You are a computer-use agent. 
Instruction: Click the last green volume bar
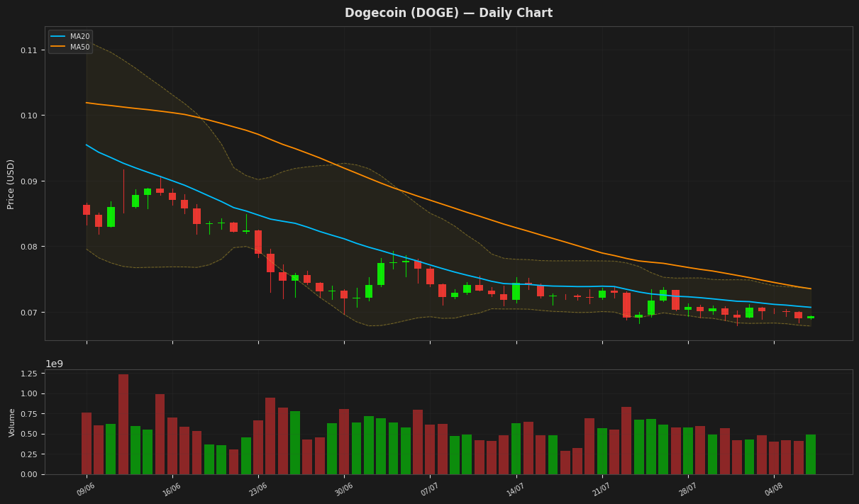[811, 454]
